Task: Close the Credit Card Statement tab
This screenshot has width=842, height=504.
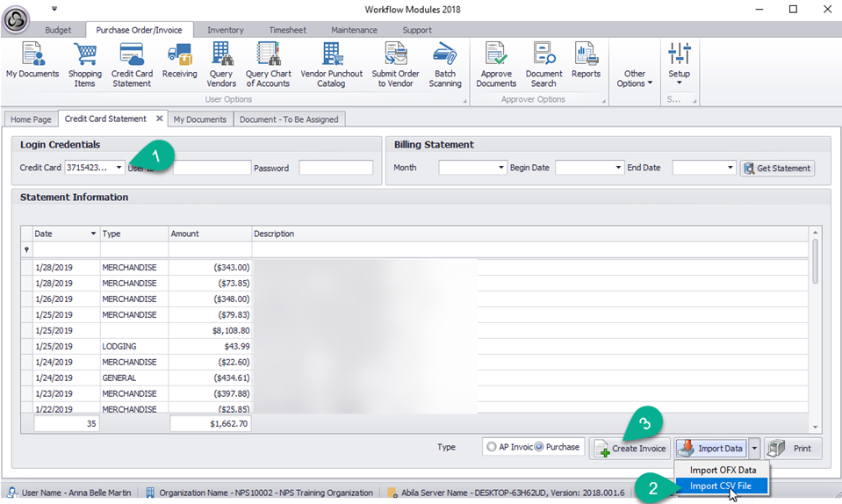Action: coord(159,119)
